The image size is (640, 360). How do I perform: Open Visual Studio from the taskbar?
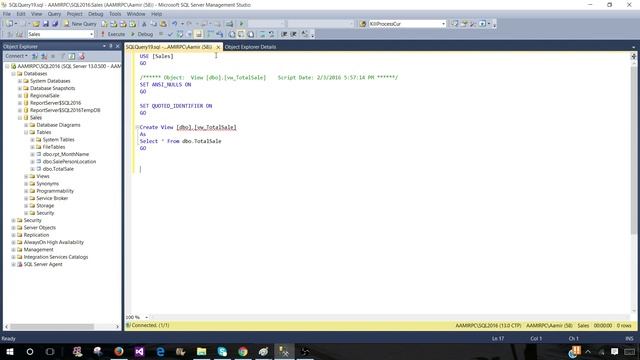(139, 351)
